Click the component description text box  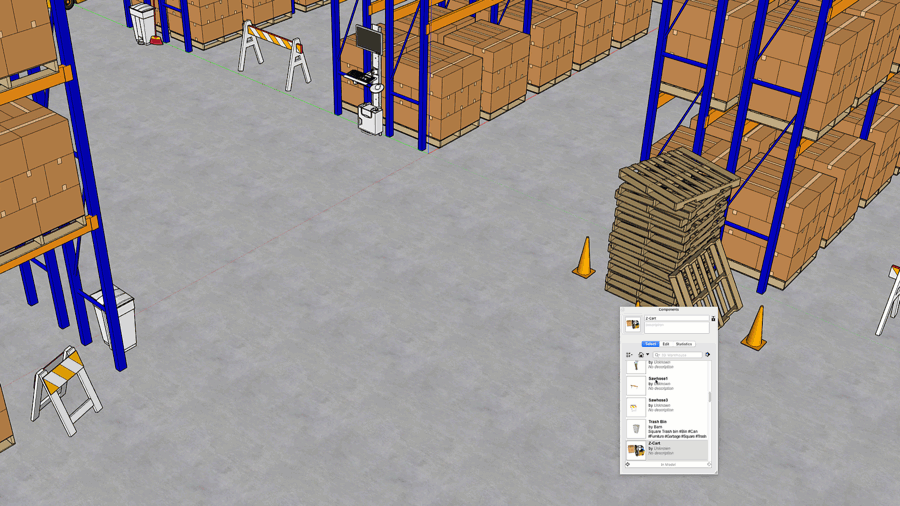(676, 327)
